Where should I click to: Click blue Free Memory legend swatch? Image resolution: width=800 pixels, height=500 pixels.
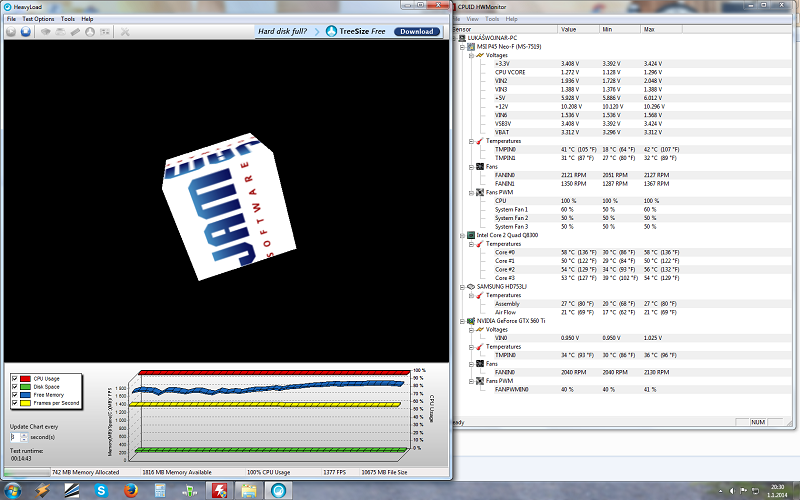(25, 395)
